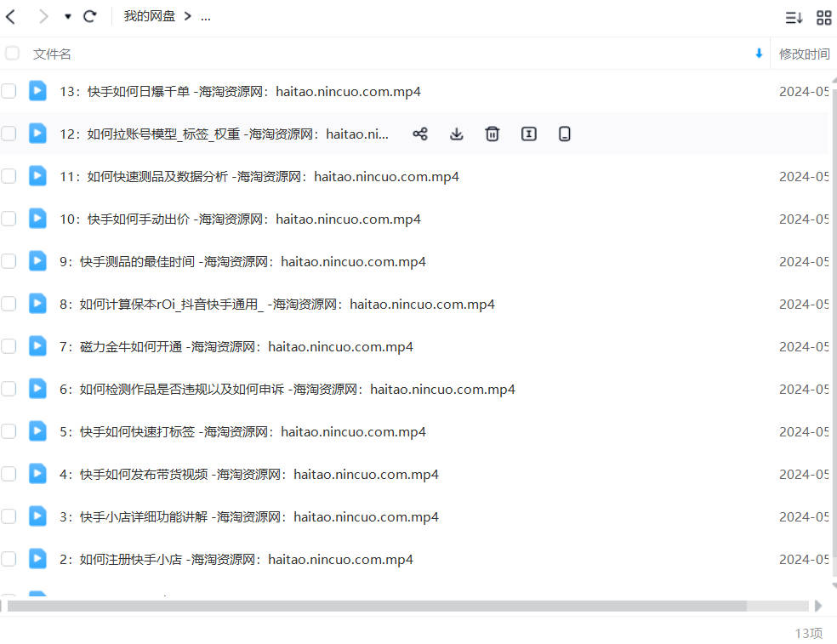Open the file 8：如何计算保本rOi_抖音快手通用
Image resolution: width=837 pixels, height=644 pixels.
click(277, 305)
